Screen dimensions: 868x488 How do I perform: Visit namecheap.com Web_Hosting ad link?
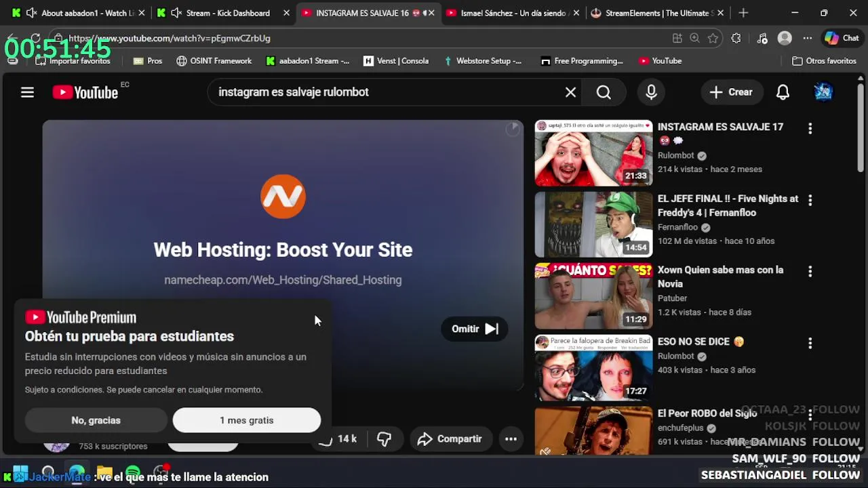click(283, 280)
